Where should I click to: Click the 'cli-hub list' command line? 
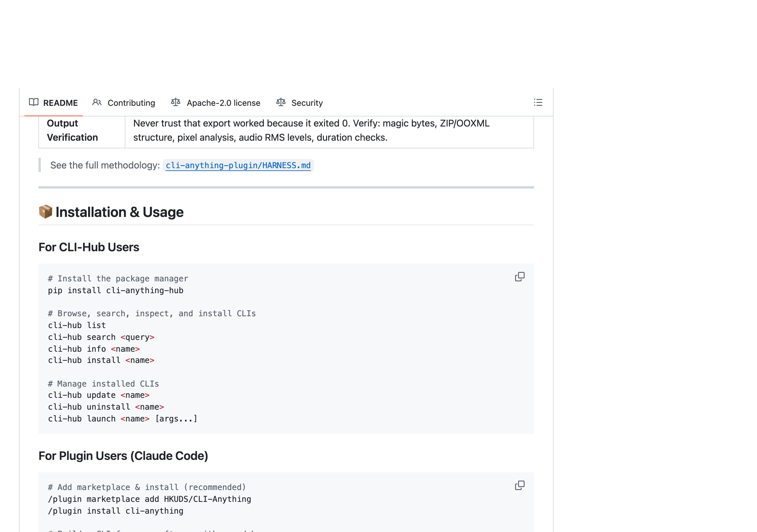point(77,325)
